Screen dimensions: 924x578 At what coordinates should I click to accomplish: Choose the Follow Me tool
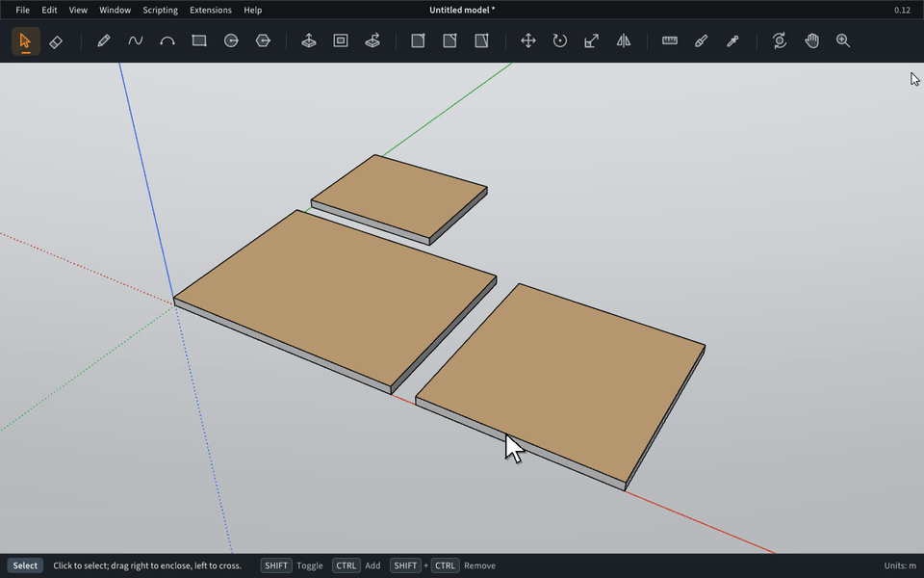[x=372, y=40]
